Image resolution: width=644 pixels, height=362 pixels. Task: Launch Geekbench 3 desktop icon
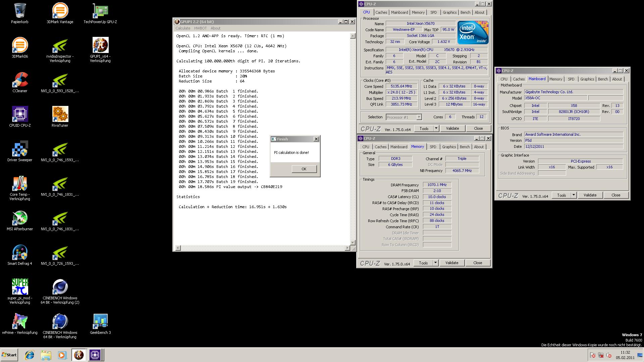pyautogui.click(x=100, y=324)
